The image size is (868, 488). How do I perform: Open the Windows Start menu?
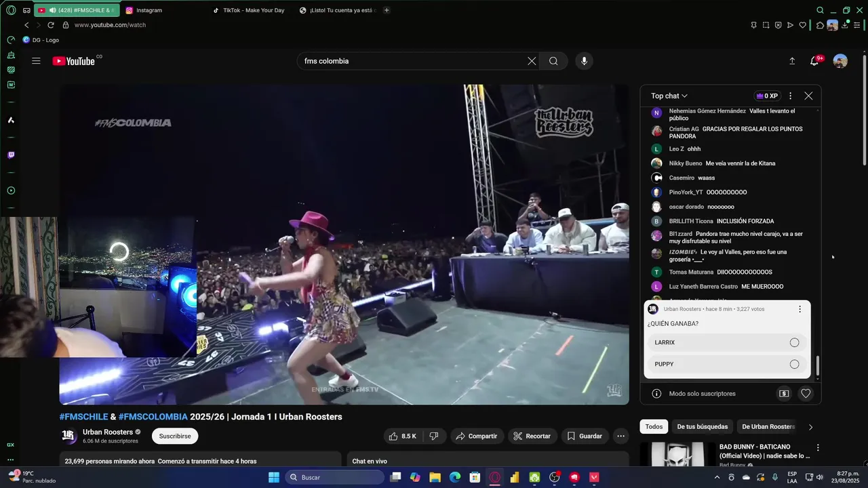pos(274,477)
